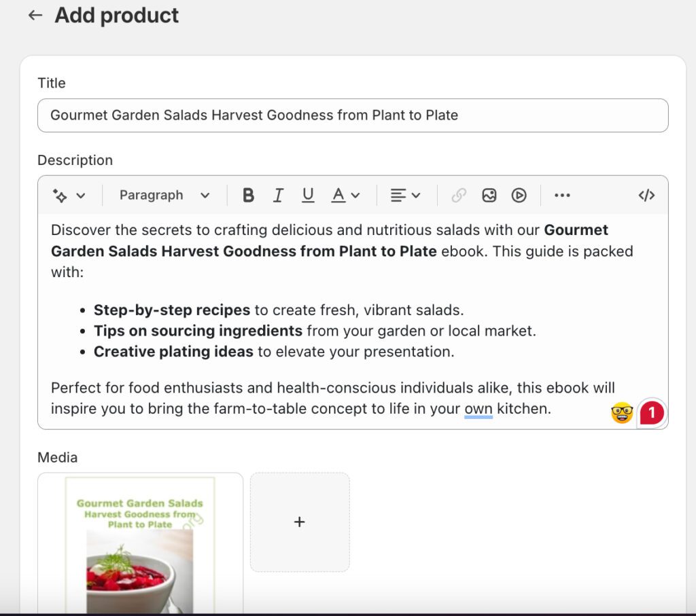Click the nerd face emoji icon
The image size is (696, 616).
622,412
